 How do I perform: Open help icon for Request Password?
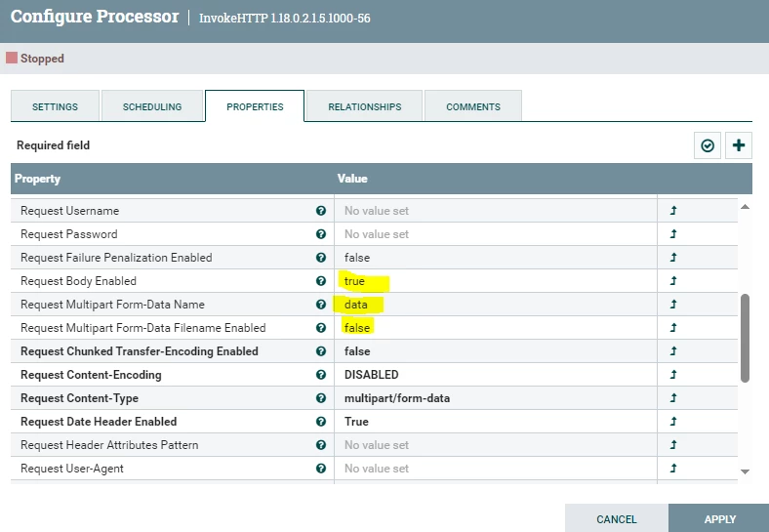point(321,234)
